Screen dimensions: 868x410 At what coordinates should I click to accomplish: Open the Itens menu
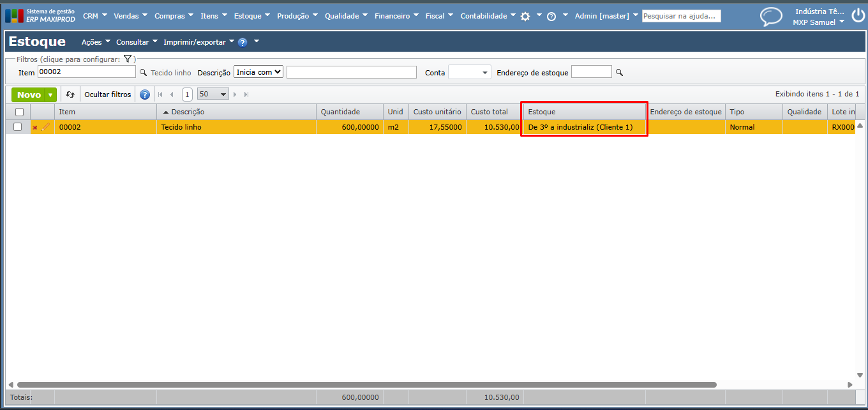click(213, 16)
